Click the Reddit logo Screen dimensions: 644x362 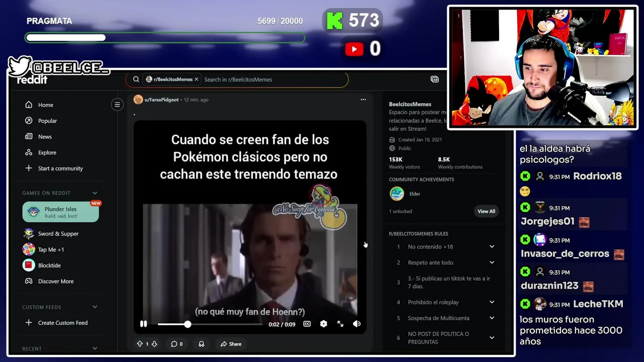(32, 79)
